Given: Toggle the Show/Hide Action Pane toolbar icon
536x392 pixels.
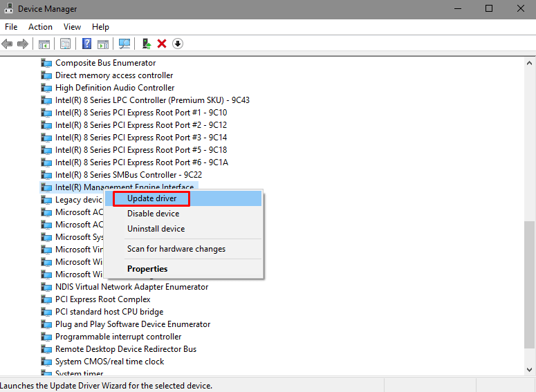Looking at the screenshot, I should point(103,44).
